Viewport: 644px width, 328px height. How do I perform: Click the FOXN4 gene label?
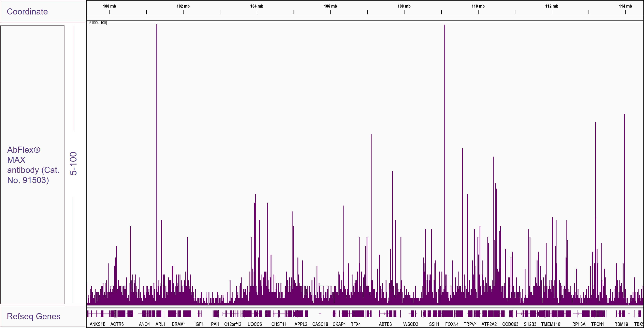click(452, 324)
